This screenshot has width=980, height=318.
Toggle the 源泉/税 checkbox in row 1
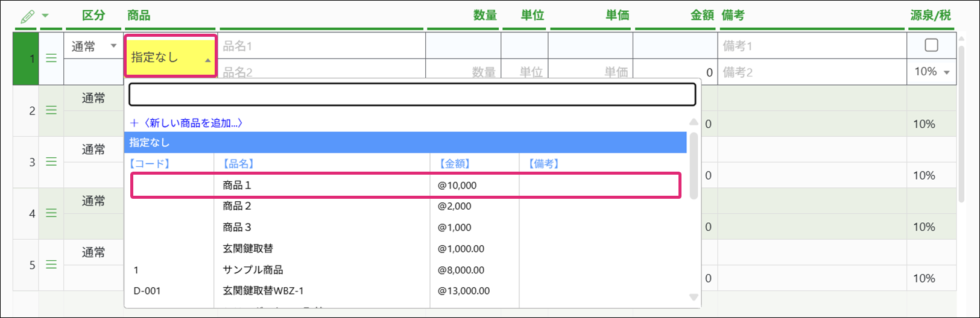click(x=931, y=45)
